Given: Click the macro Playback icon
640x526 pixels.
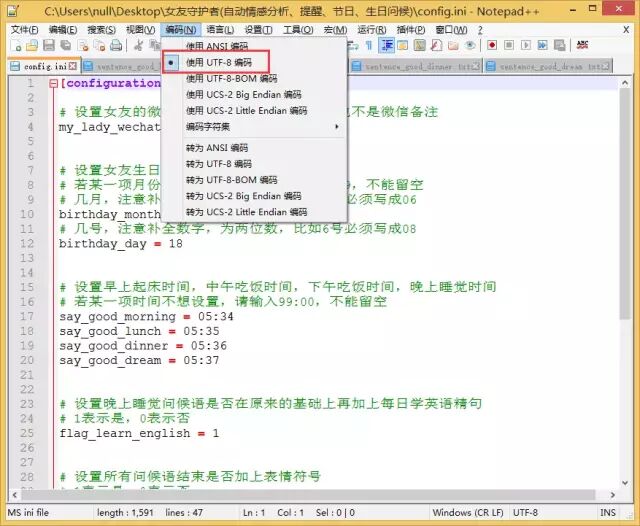Looking at the screenshot, I should click(x=526, y=45).
